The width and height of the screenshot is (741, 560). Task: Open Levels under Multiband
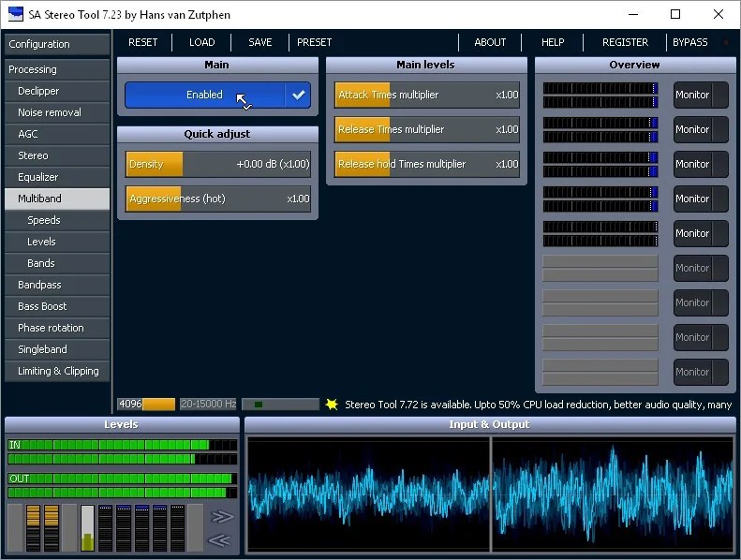coord(57,242)
